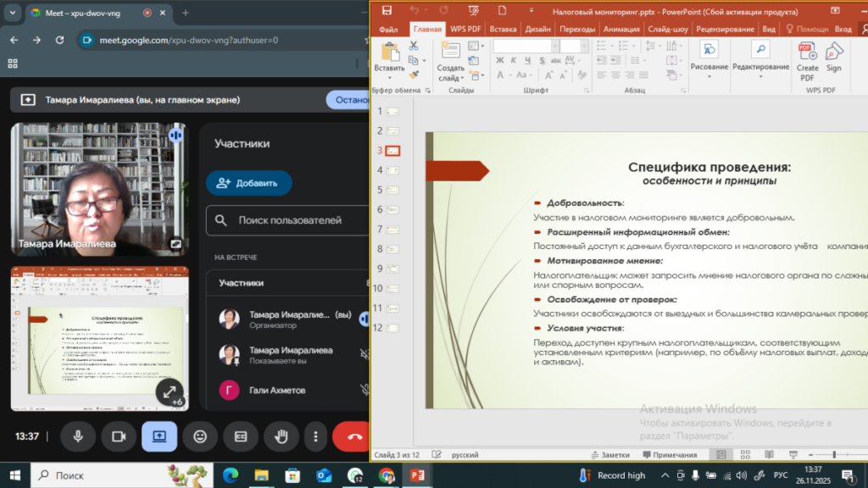Click the Добавить button in participants panel
Screen dimensions: 868x488
(x=248, y=182)
